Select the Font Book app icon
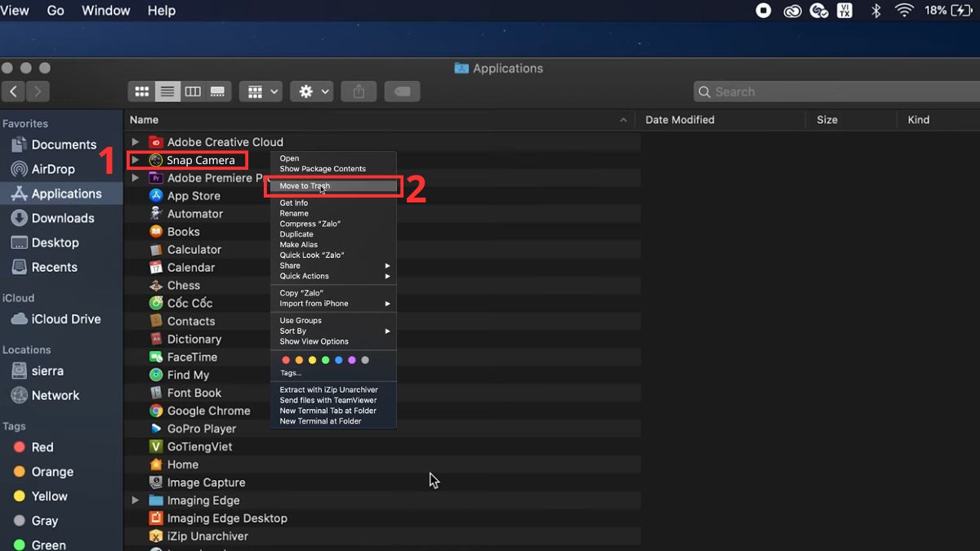Screen dimensions: 980x551 coord(156,393)
